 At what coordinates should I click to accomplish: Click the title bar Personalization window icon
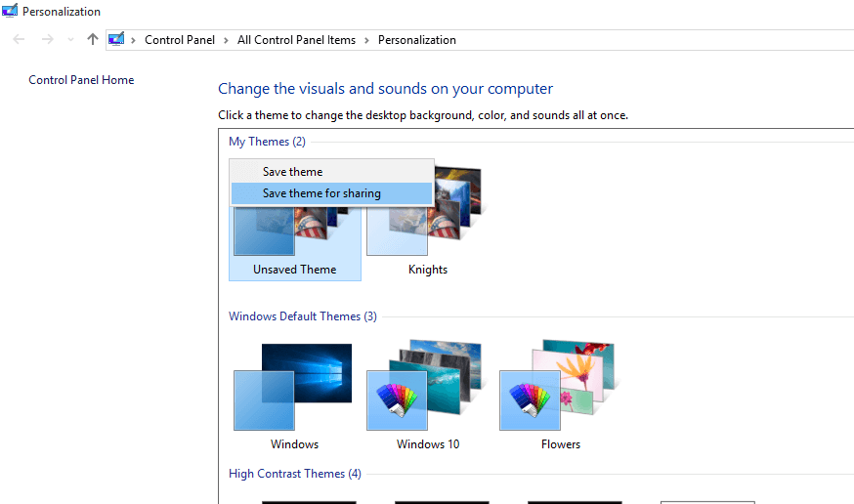click(x=10, y=11)
